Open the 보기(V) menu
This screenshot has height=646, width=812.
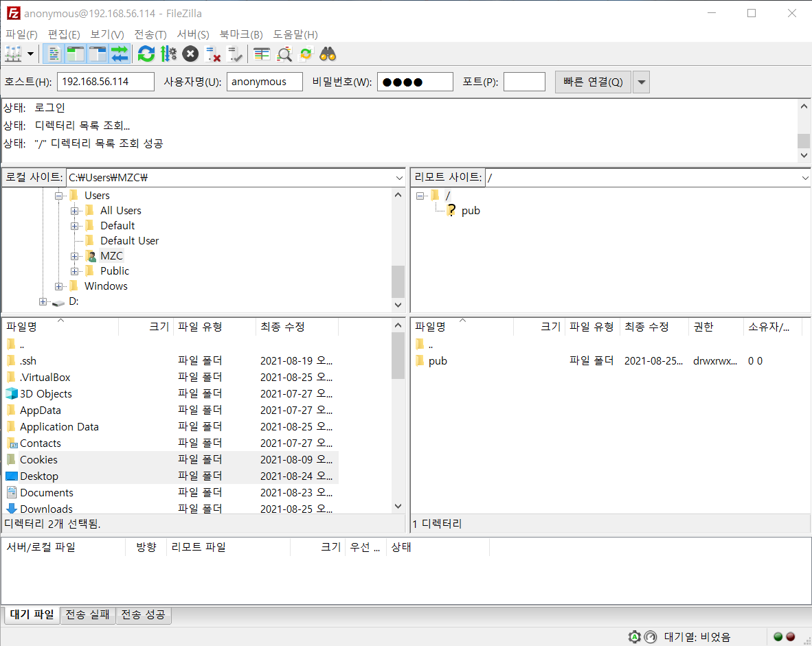click(106, 35)
